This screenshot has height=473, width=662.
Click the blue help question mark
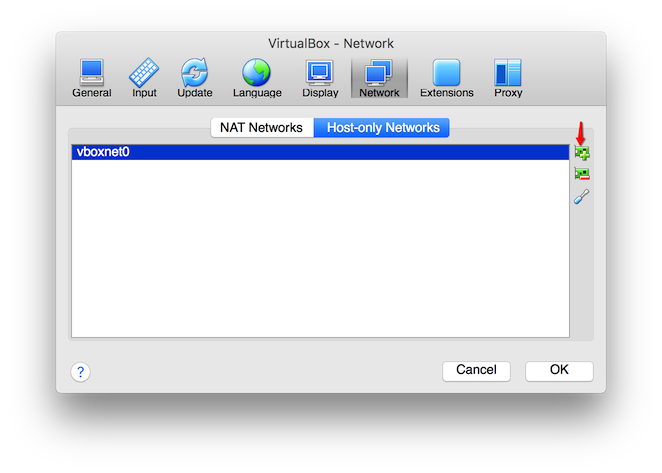[81, 371]
